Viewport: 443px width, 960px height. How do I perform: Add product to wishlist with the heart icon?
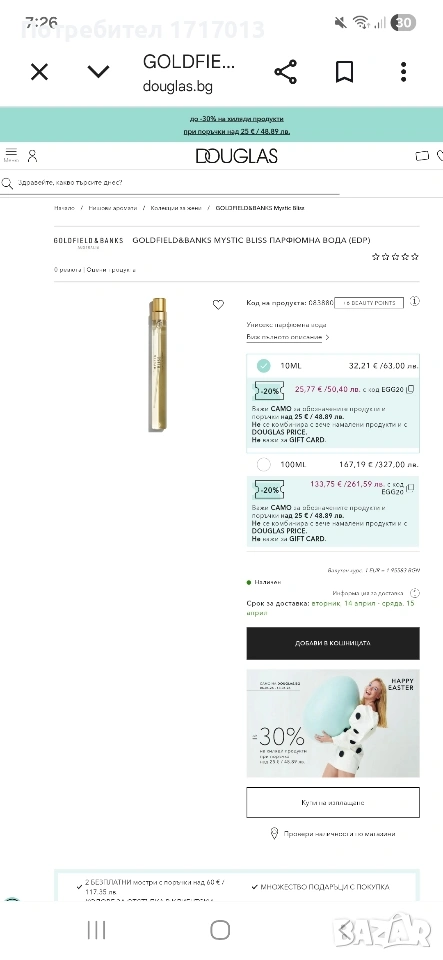point(218,304)
